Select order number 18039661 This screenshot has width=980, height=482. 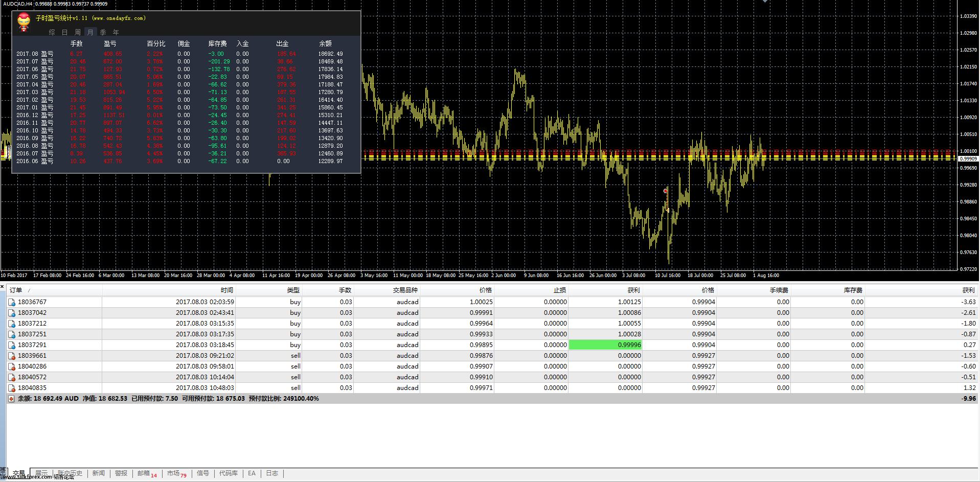pyautogui.click(x=32, y=356)
